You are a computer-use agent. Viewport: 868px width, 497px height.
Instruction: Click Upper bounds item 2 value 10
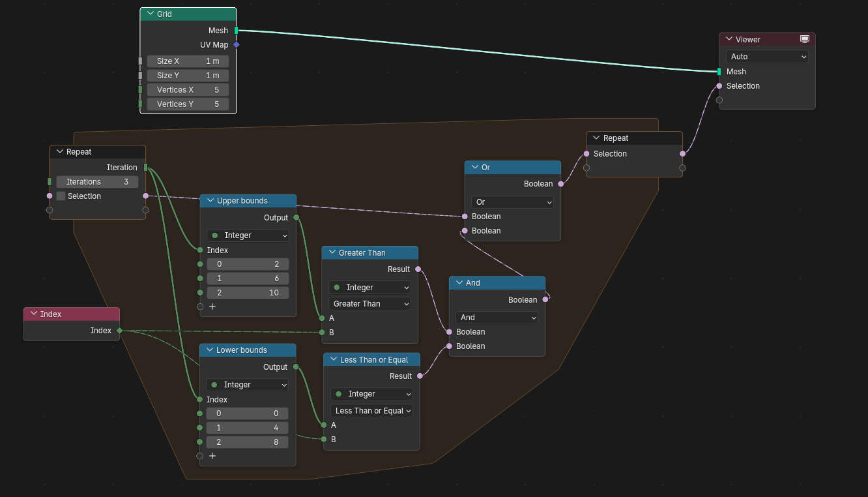pyautogui.click(x=248, y=293)
